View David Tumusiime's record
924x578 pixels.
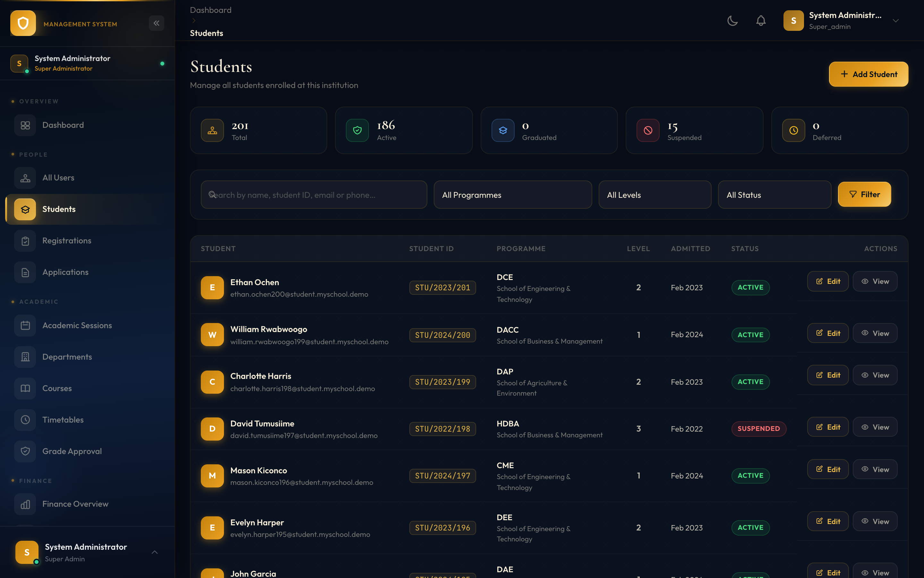(875, 427)
